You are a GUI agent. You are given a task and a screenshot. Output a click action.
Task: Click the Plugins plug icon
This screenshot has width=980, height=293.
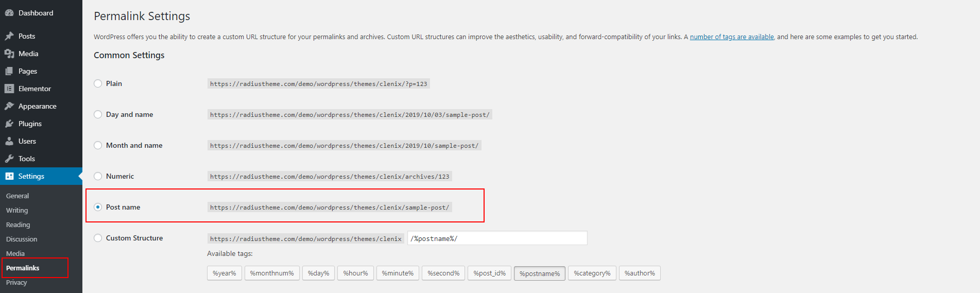tap(9, 124)
